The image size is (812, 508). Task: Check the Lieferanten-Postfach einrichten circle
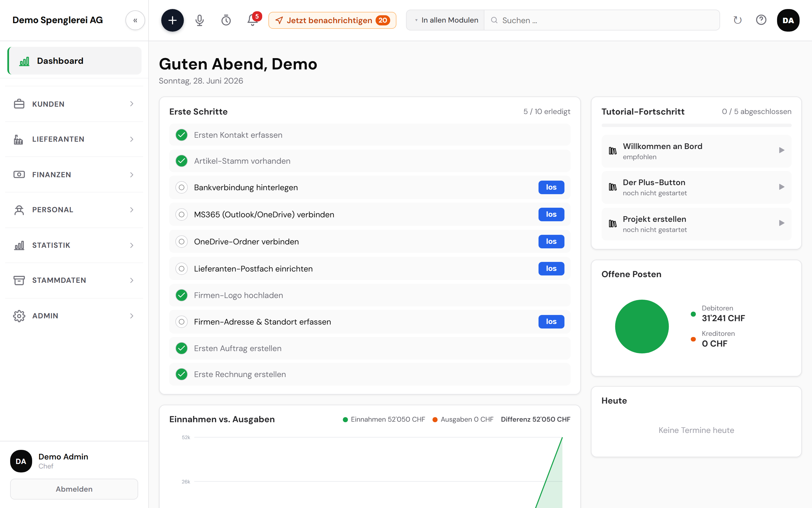point(182,268)
